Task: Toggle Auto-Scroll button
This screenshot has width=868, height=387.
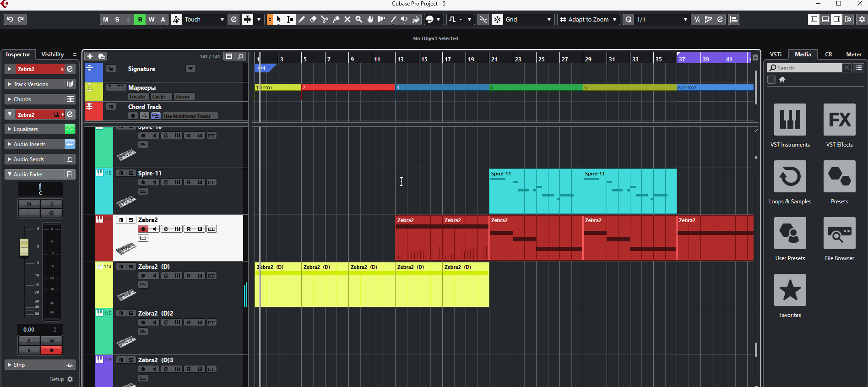Action: tap(247, 19)
